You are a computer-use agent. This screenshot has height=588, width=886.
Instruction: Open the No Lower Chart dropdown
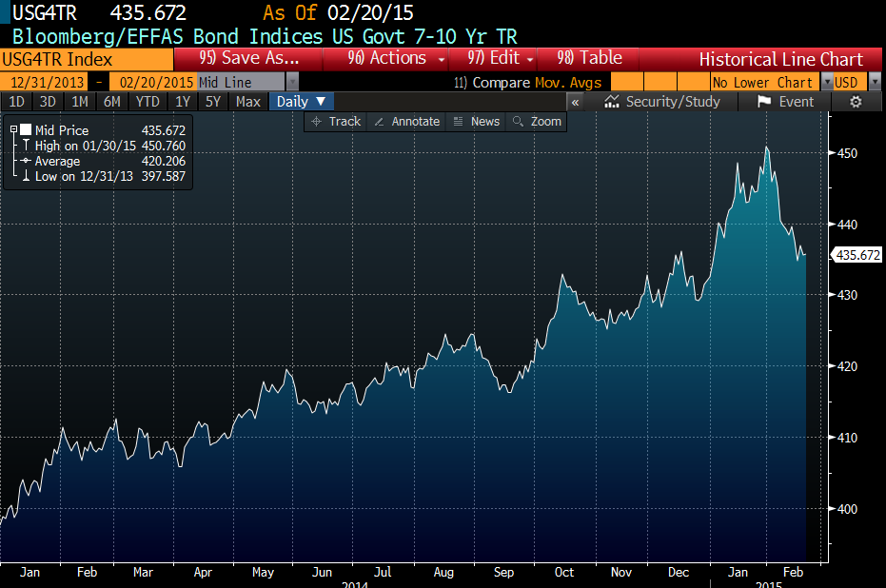826,83
